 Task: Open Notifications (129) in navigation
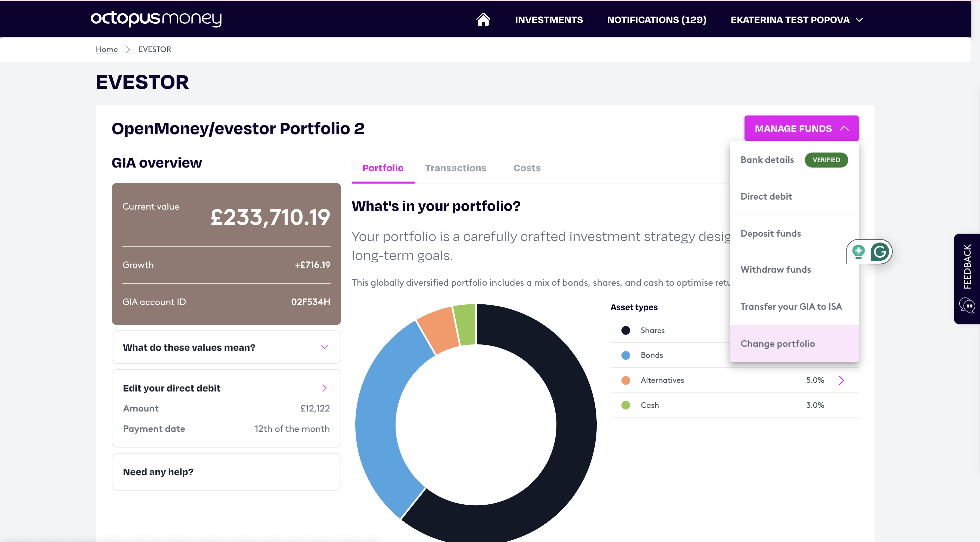pos(656,20)
